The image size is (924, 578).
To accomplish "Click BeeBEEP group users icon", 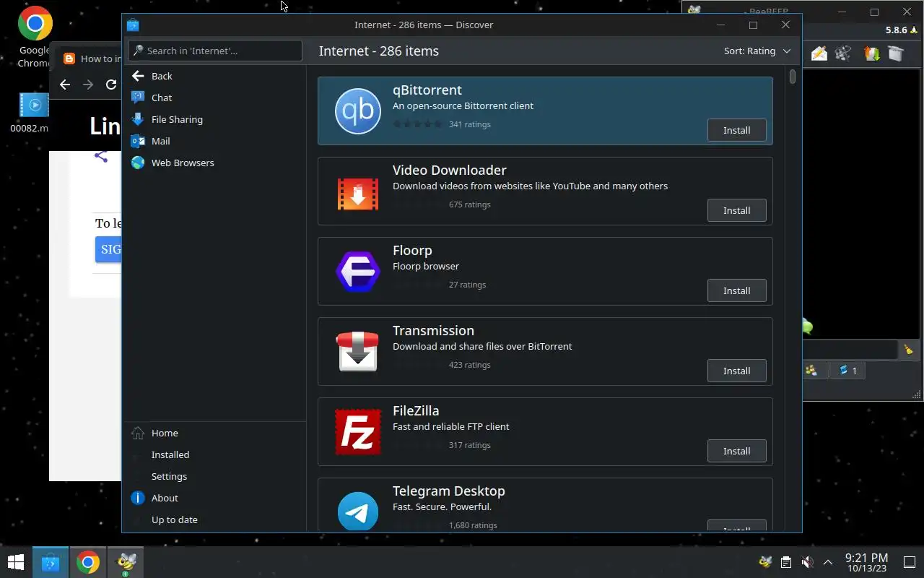I will pyautogui.click(x=811, y=371).
